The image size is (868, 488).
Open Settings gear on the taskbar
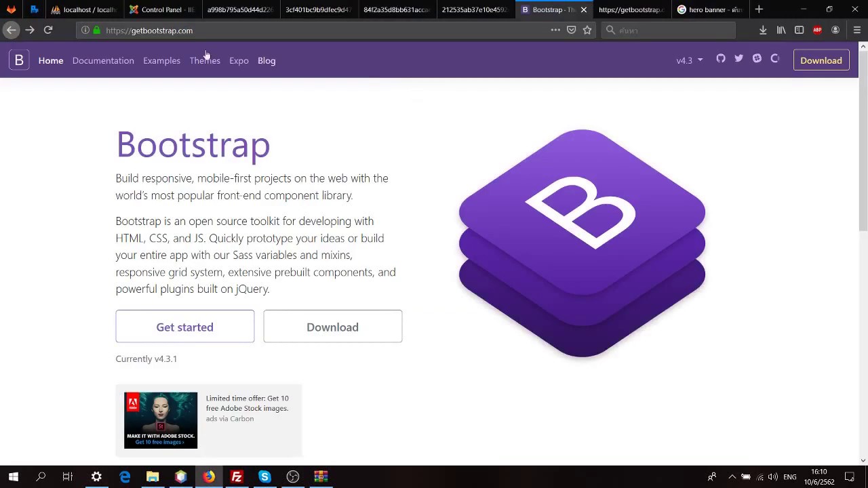tap(96, 476)
